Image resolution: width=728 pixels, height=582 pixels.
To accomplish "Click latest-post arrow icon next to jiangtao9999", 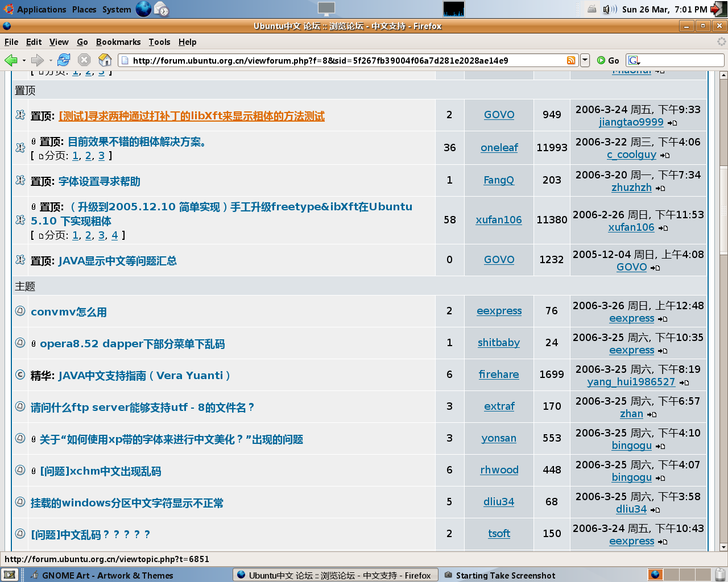I will coord(672,123).
